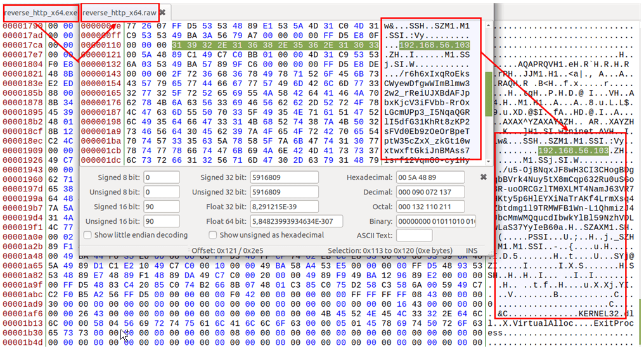Click the Selection: 0x113 to 0x120 status entry

click(x=390, y=250)
